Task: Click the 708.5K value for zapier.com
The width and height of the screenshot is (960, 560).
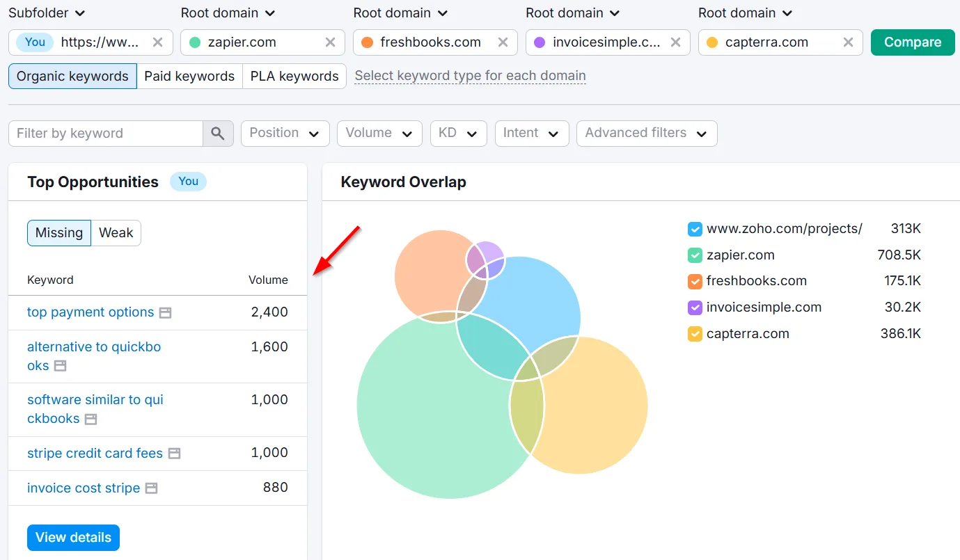Action: click(x=899, y=255)
